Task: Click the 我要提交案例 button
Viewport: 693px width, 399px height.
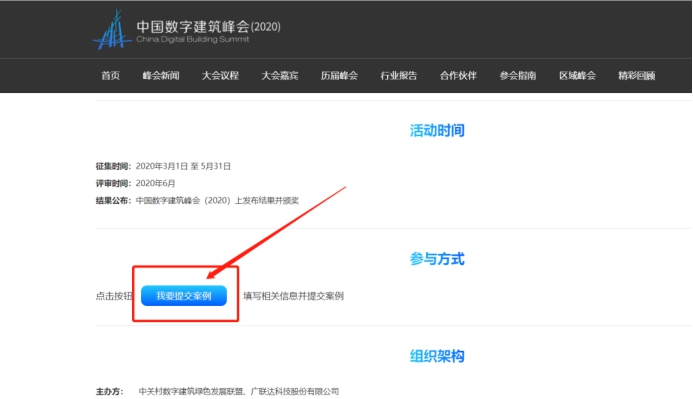Action: (x=184, y=296)
